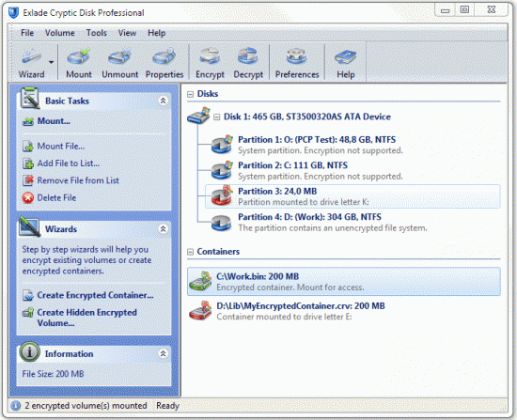Collapse the Basic Tasks panel chevron
This screenshot has width=517, height=420.
tap(163, 101)
